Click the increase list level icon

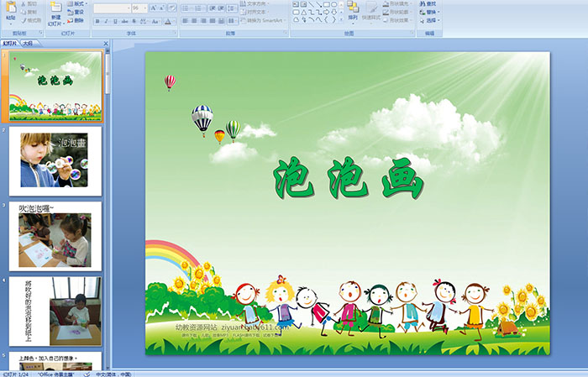click(221, 8)
